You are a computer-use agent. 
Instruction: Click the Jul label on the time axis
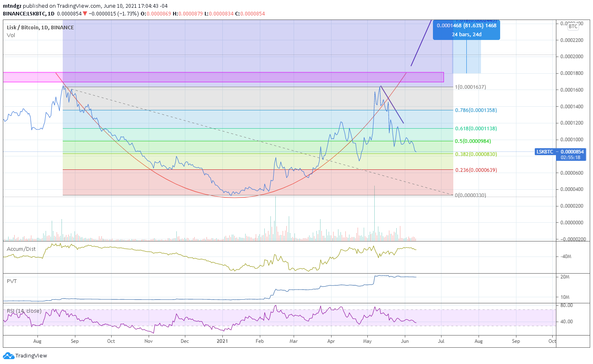(x=441, y=341)
